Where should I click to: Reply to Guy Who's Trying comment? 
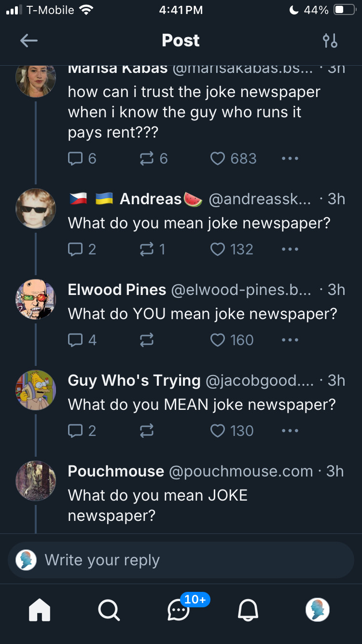(x=82, y=431)
